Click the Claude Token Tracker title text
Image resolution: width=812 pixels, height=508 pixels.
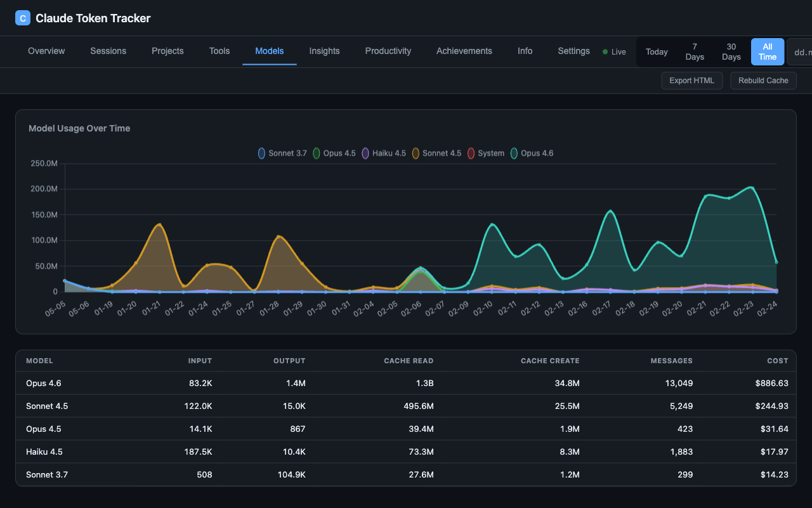(93, 18)
